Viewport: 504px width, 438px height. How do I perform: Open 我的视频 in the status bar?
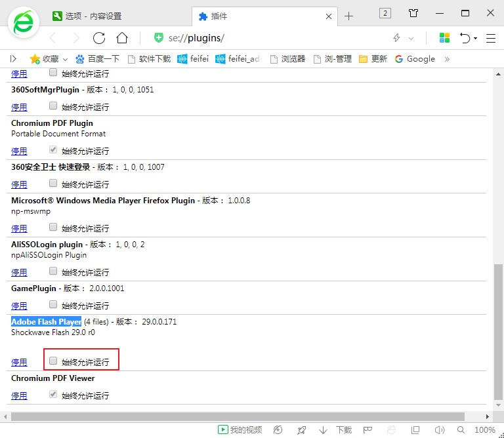(x=240, y=430)
